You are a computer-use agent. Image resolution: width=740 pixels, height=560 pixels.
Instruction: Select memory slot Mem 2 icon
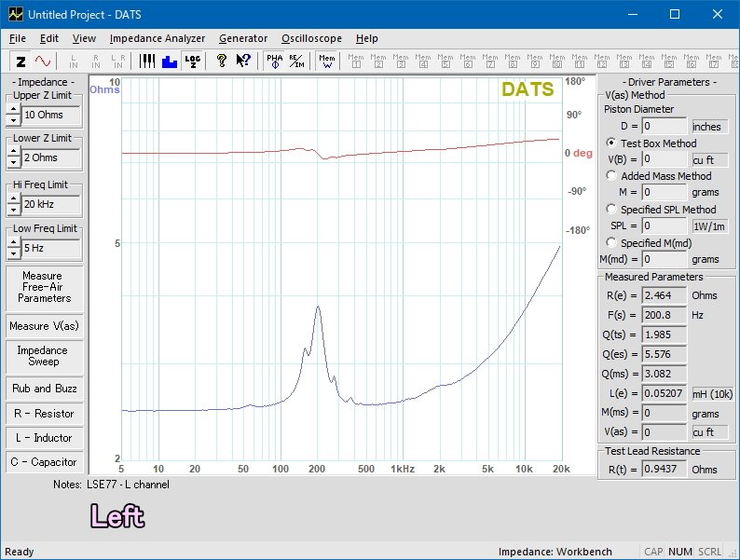(x=378, y=61)
